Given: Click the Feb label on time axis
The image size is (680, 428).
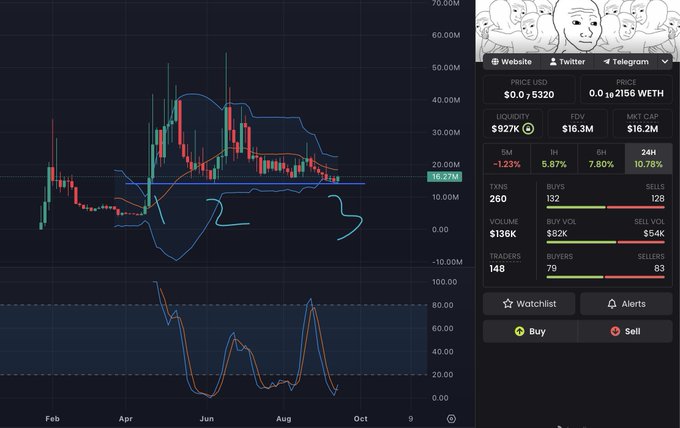Looking at the screenshot, I should pos(52,419).
